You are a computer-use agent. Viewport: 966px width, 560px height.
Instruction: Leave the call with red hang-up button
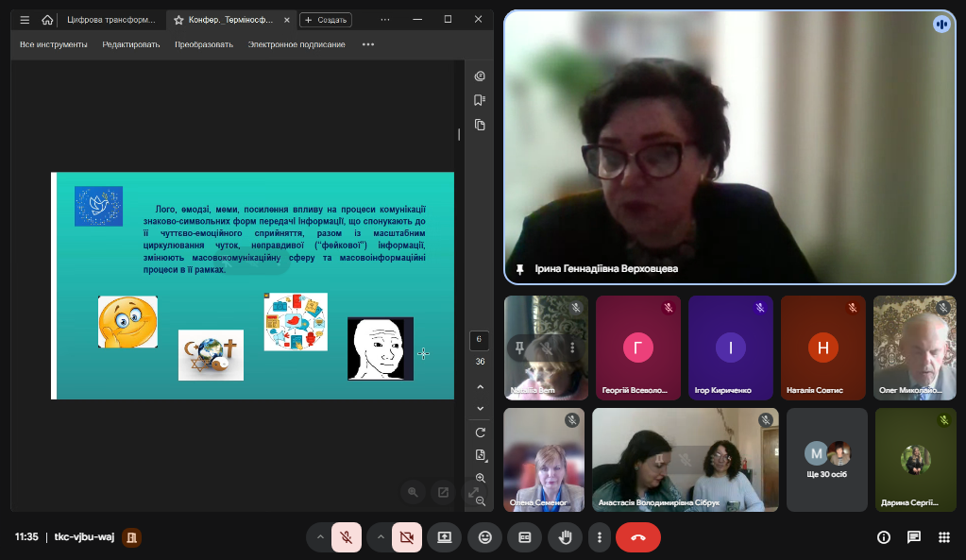638,537
